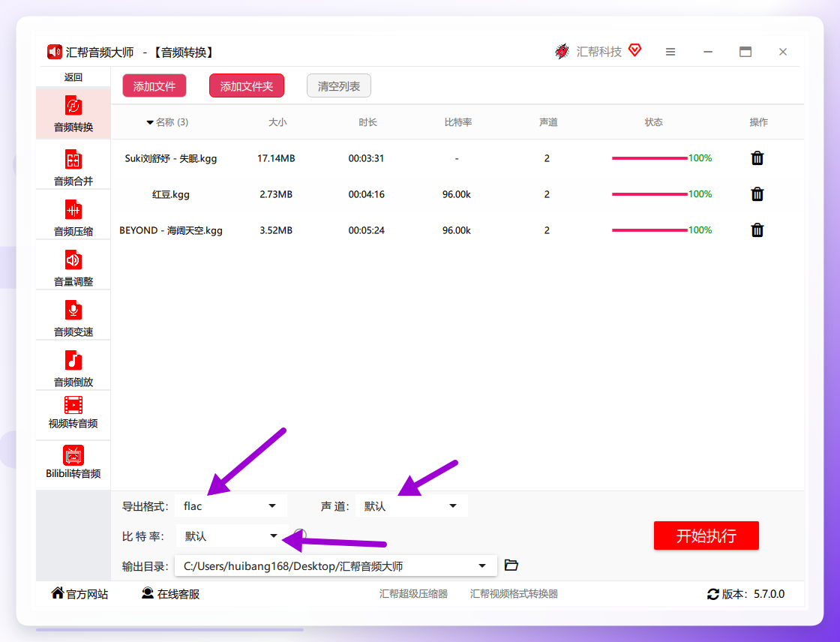Click duration 00:04:16
The image size is (840, 642).
click(367, 194)
